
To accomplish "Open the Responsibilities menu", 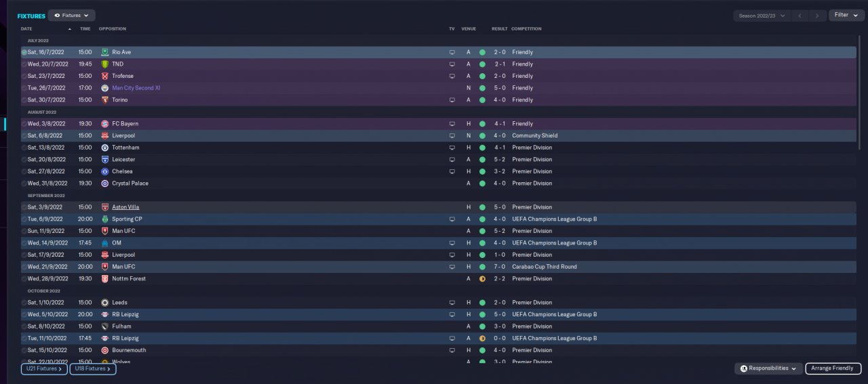I will tap(768, 368).
